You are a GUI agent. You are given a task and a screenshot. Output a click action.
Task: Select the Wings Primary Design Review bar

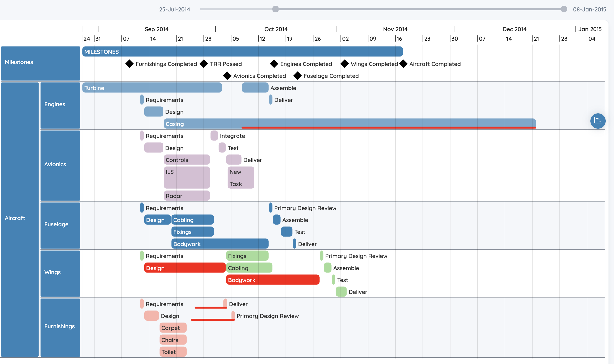pyautogui.click(x=322, y=256)
